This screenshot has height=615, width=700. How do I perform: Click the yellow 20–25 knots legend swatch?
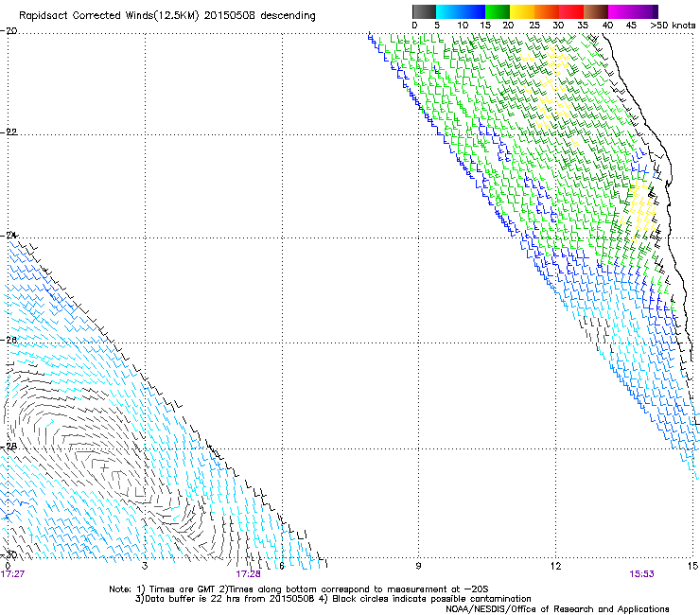tap(522, 11)
